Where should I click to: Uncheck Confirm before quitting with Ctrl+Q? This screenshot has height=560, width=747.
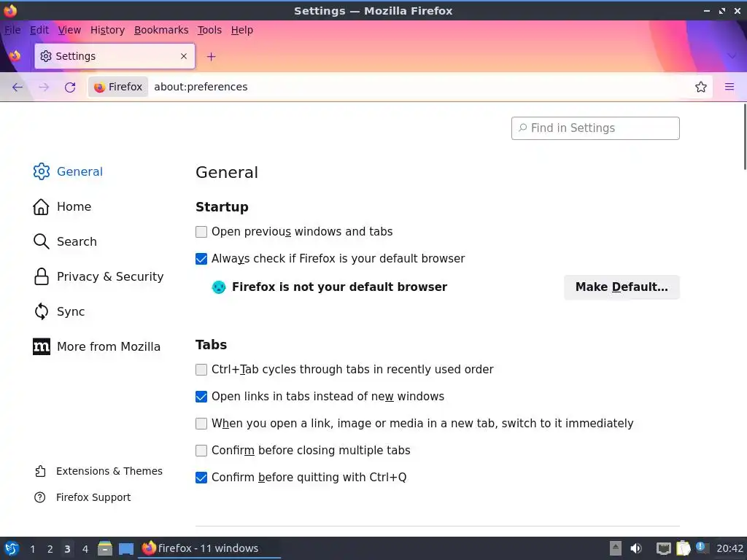pos(201,477)
